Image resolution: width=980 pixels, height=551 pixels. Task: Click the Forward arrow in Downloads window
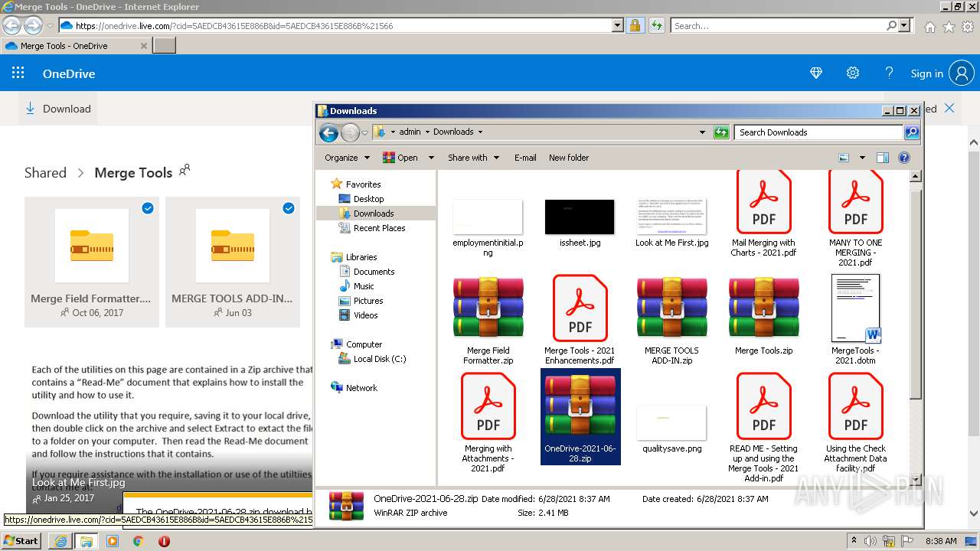[350, 133]
